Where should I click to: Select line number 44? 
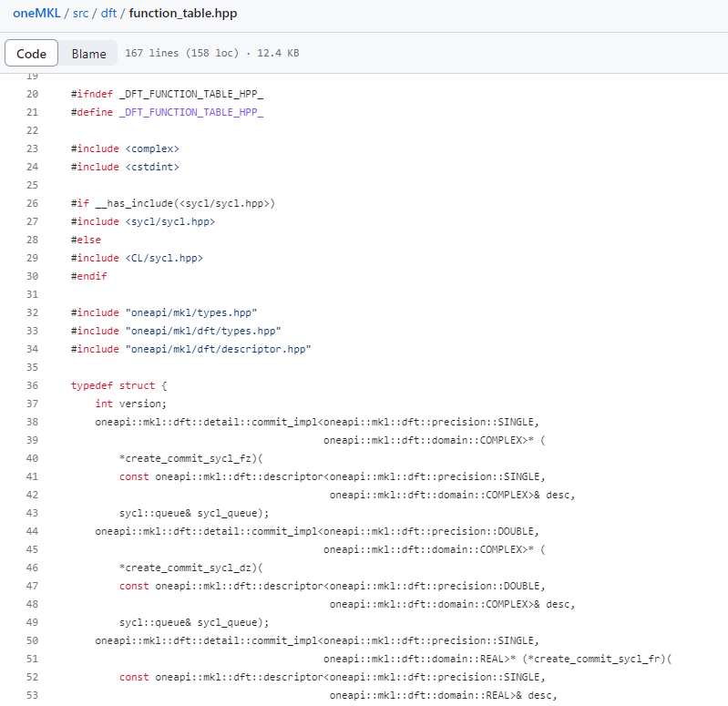[x=33, y=531]
